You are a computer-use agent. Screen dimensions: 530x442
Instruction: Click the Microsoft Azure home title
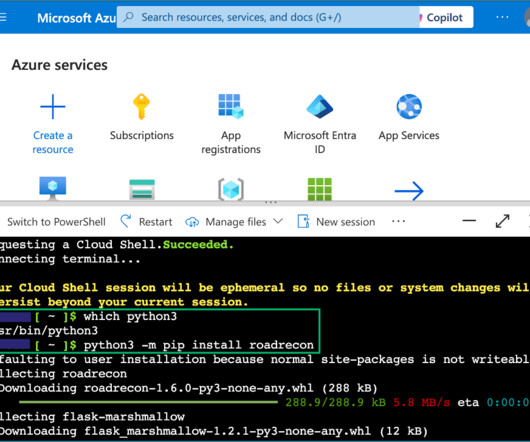[77, 18]
